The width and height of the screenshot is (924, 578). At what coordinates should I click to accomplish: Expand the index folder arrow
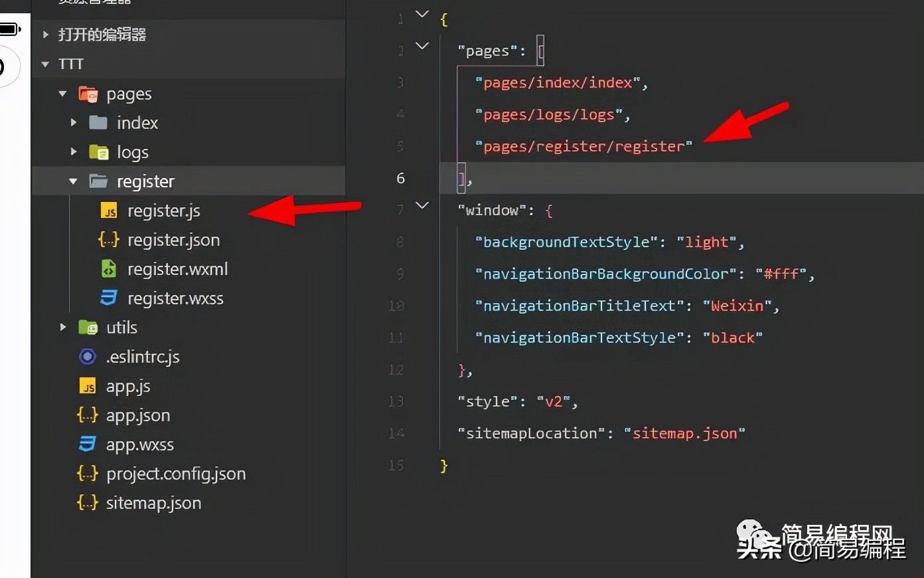point(74,123)
